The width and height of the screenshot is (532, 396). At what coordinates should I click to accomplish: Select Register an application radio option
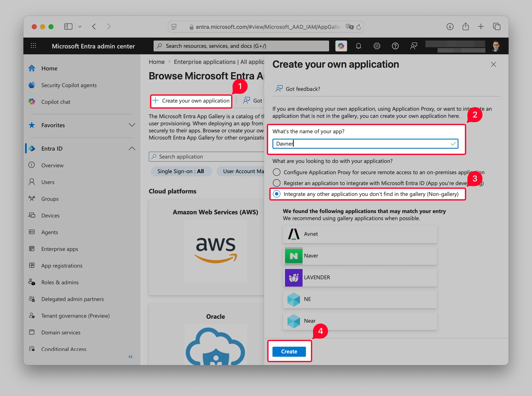click(x=277, y=183)
